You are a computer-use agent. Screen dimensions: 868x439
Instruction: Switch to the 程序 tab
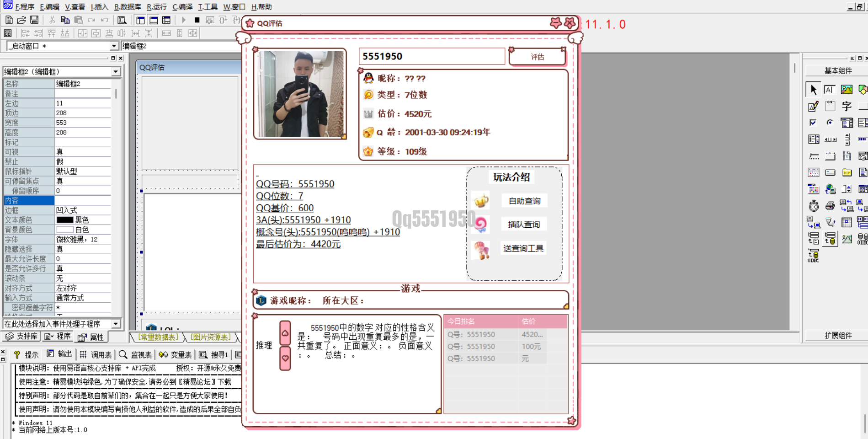click(58, 337)
